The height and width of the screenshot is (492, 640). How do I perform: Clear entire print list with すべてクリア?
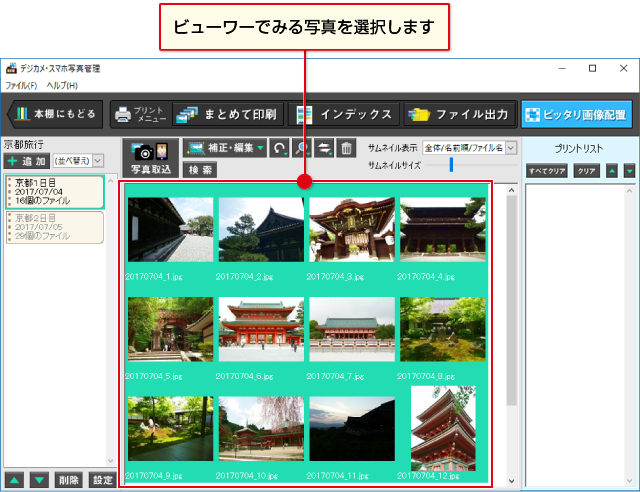pos(547,171)
